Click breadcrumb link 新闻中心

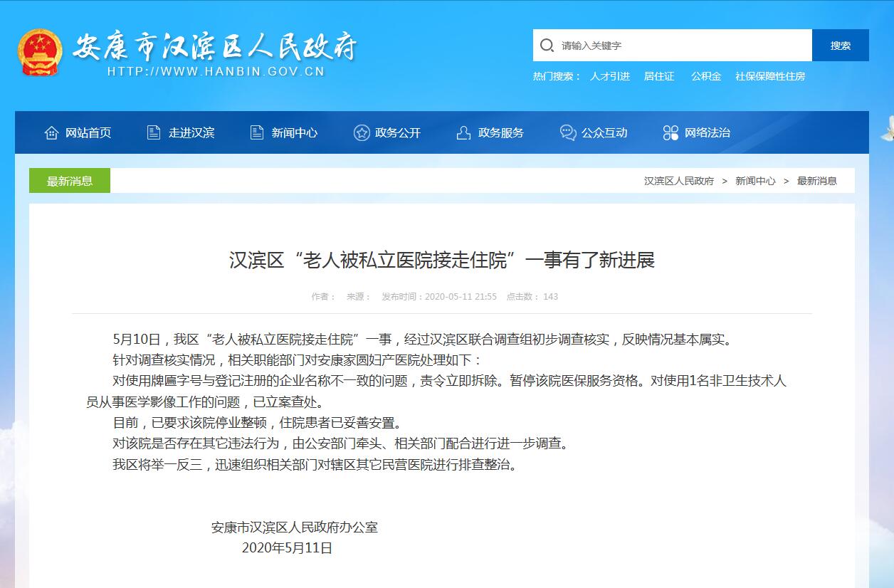[x=755, y=181]
